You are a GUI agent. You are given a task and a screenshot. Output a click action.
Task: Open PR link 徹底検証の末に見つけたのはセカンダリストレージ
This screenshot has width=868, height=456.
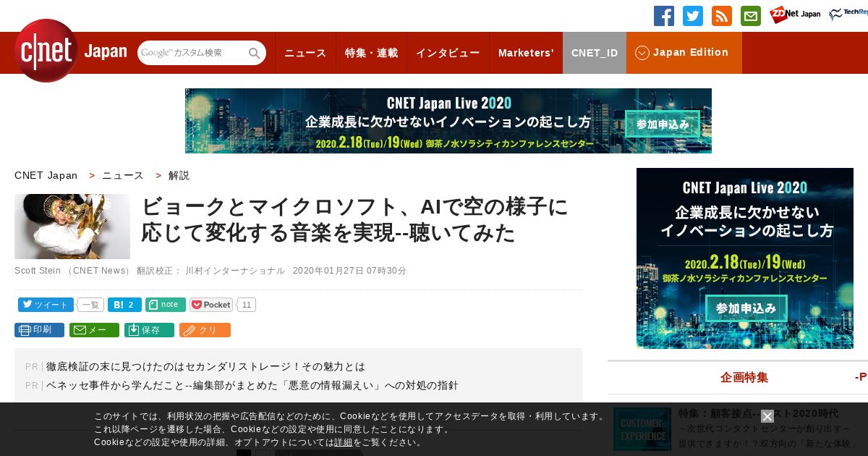[205, 367]
